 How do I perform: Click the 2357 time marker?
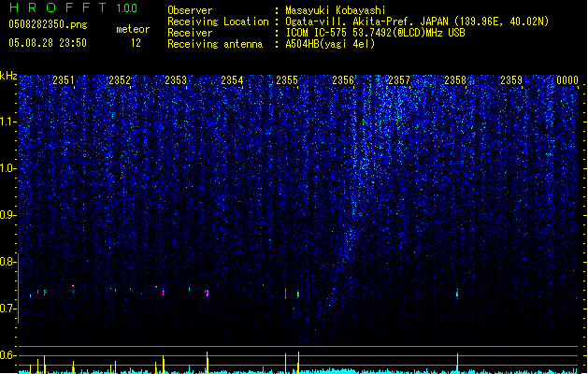(399, 80)
